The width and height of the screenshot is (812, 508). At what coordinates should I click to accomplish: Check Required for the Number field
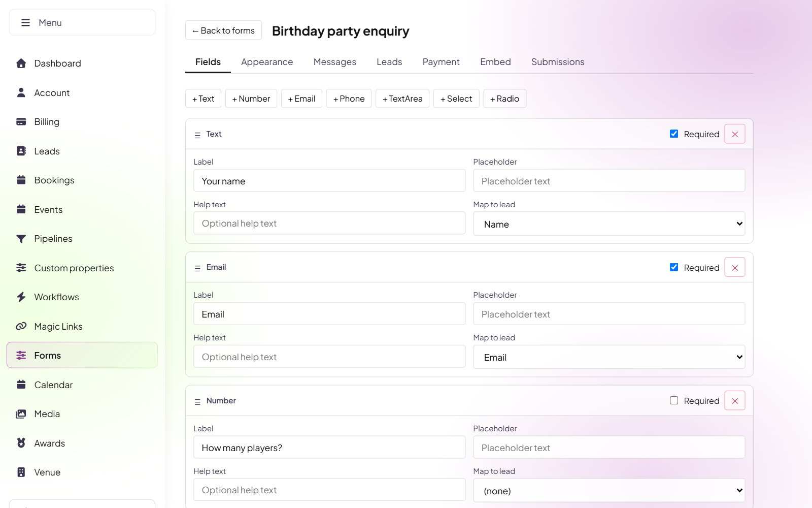tap(674, 400)
